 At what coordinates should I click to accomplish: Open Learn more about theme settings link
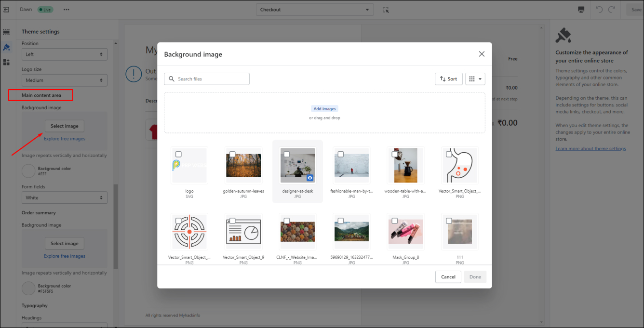[x=590, y=149]
